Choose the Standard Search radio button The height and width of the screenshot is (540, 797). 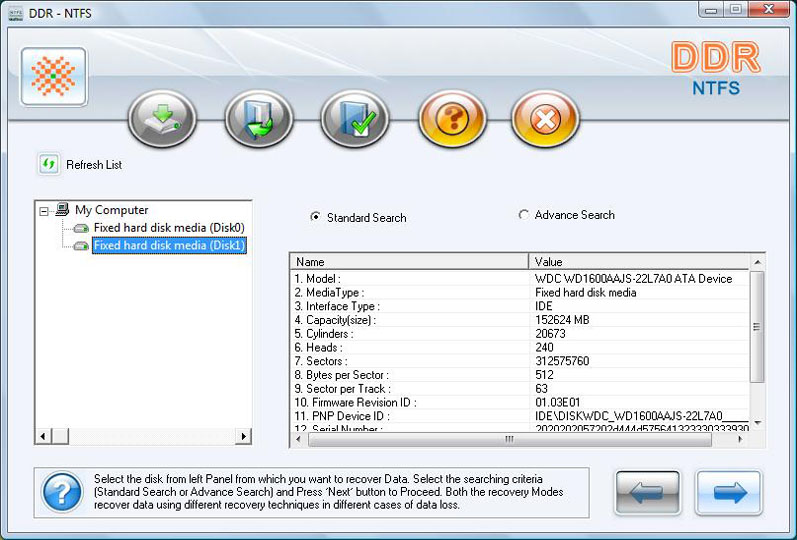pos(315,217)
